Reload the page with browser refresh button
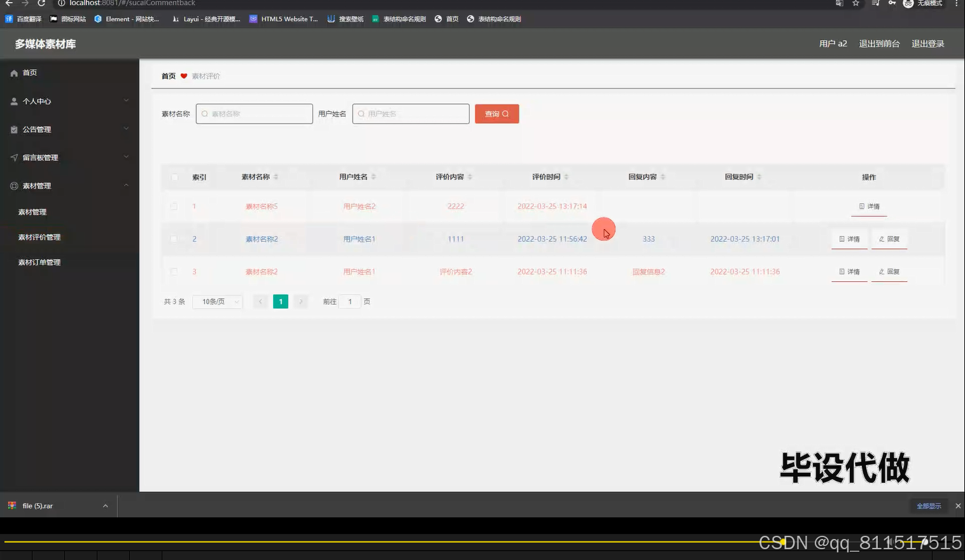965x560 pixels. point(41,3)
